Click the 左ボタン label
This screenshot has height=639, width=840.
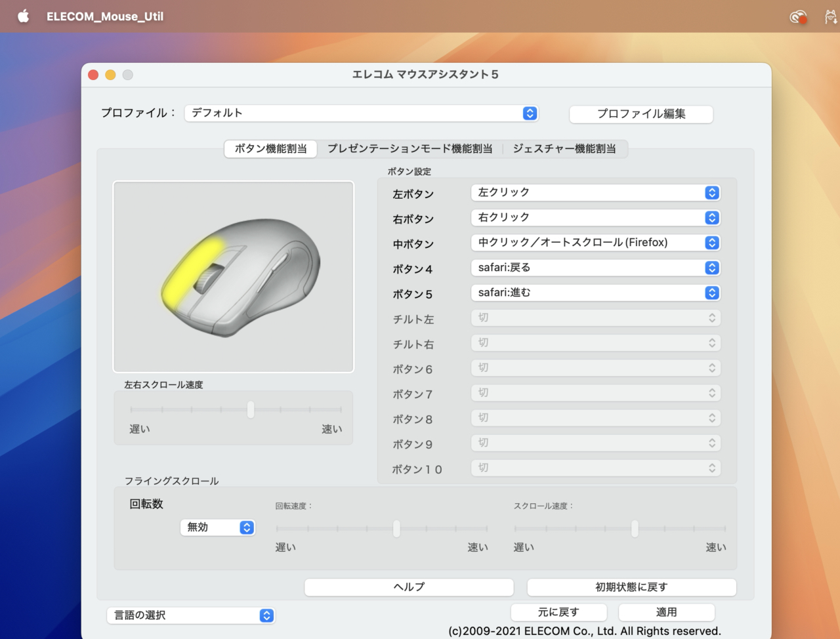coord(413,194)
